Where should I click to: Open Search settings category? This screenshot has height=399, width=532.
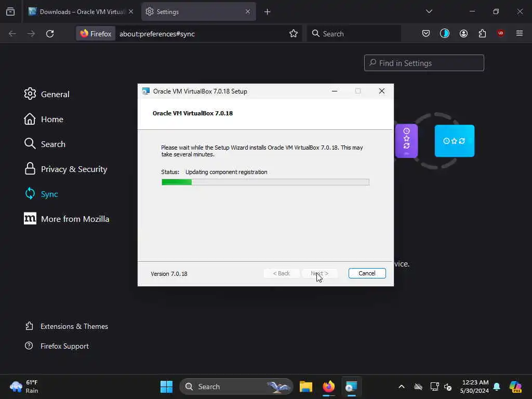click(45, 144)
